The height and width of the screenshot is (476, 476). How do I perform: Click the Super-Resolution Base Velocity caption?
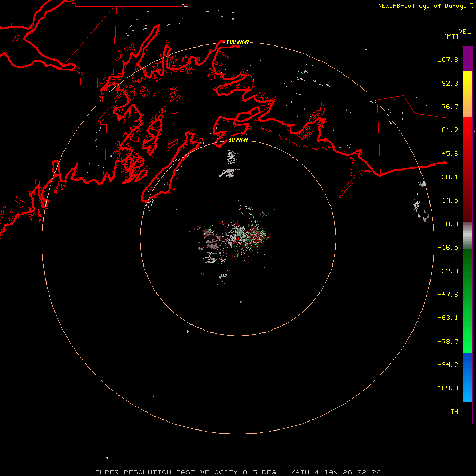click(237, 472)
